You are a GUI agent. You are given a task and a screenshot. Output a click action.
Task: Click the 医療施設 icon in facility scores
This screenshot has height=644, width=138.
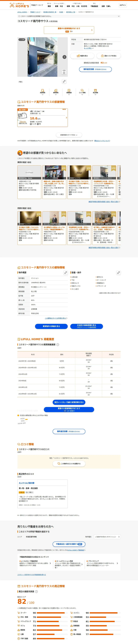[72, 626]
